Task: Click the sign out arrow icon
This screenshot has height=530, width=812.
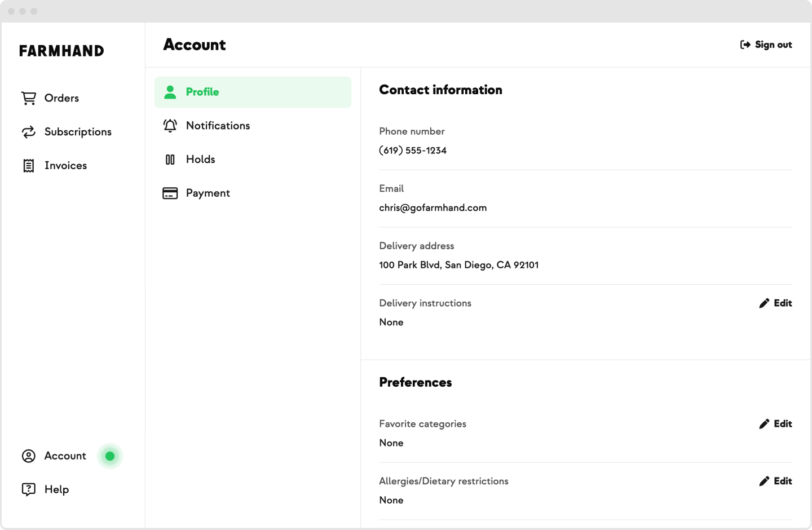Action: pos(745,45)
